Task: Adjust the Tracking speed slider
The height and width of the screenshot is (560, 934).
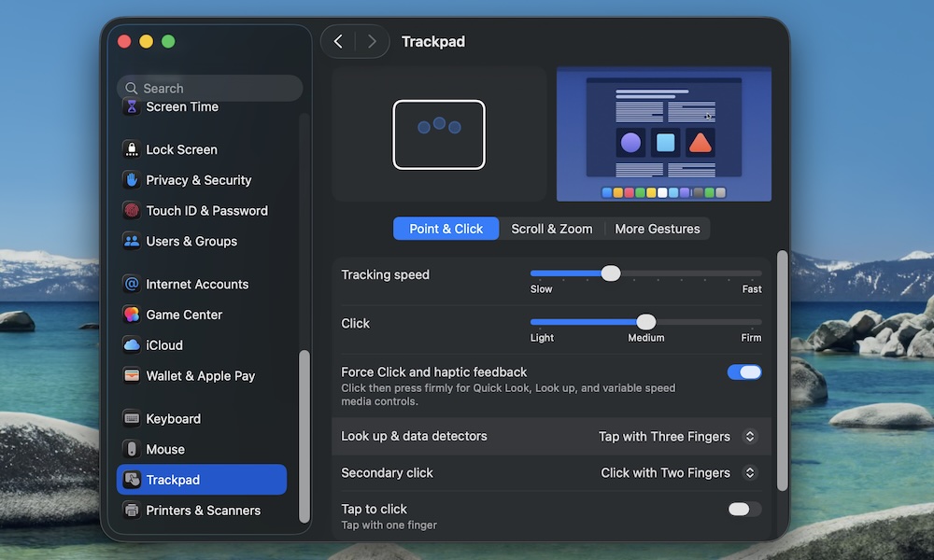Action: [x=611, y=273]
